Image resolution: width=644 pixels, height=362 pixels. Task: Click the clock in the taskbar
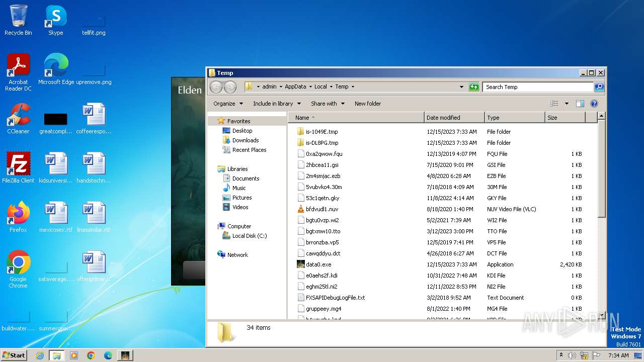coord(618,355)
